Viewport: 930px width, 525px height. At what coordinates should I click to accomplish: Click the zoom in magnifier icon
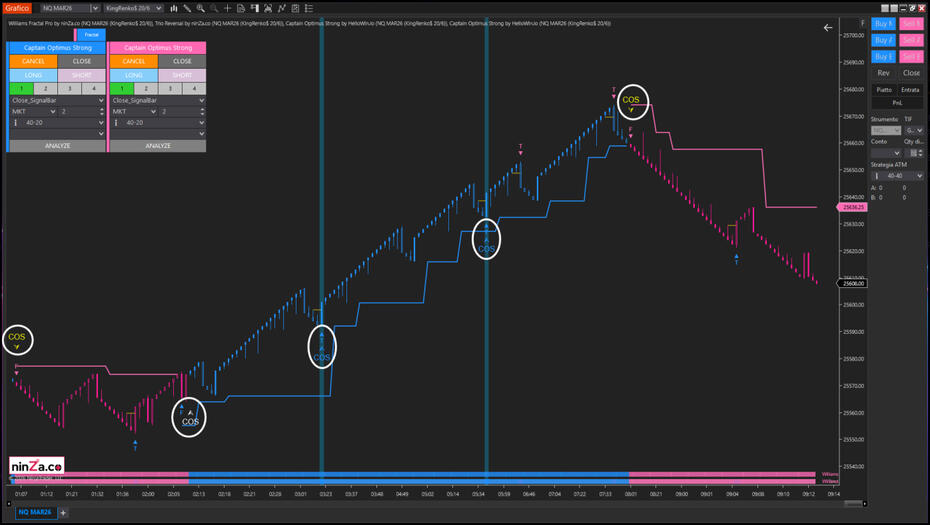coord(200,8)
